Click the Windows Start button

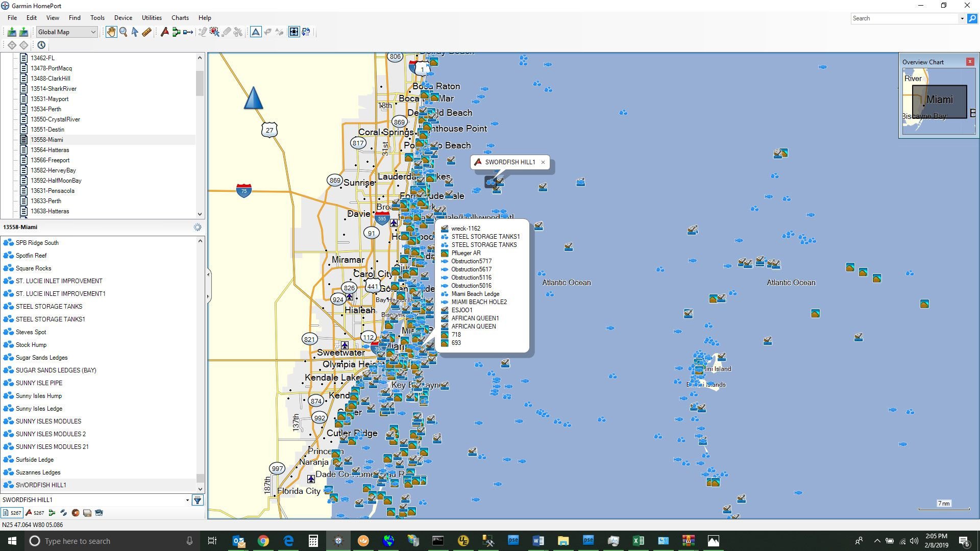point(12,541)
